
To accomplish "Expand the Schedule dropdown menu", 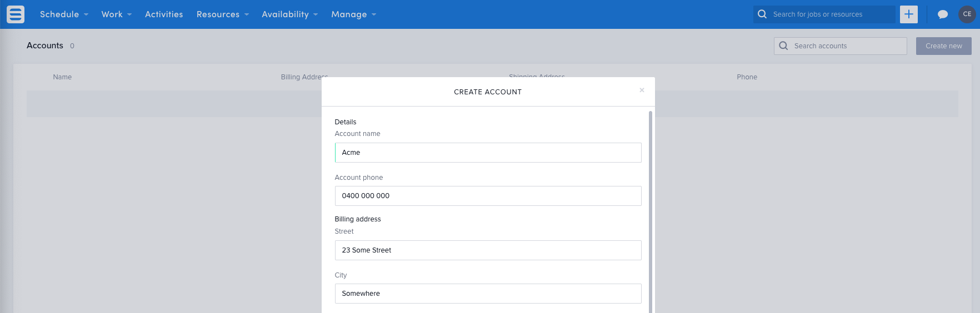I will [64, 14].
